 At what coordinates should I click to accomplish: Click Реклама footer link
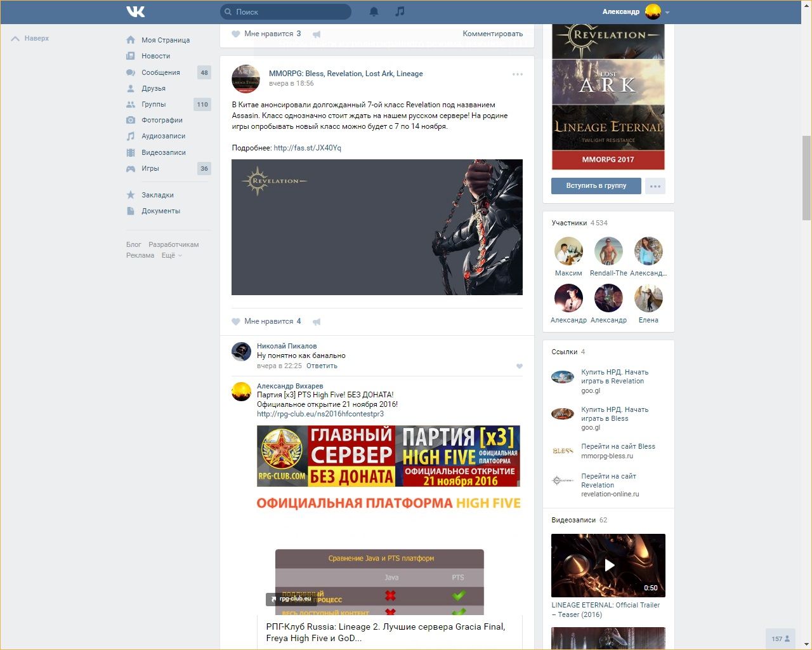click(x=140, y=255)
